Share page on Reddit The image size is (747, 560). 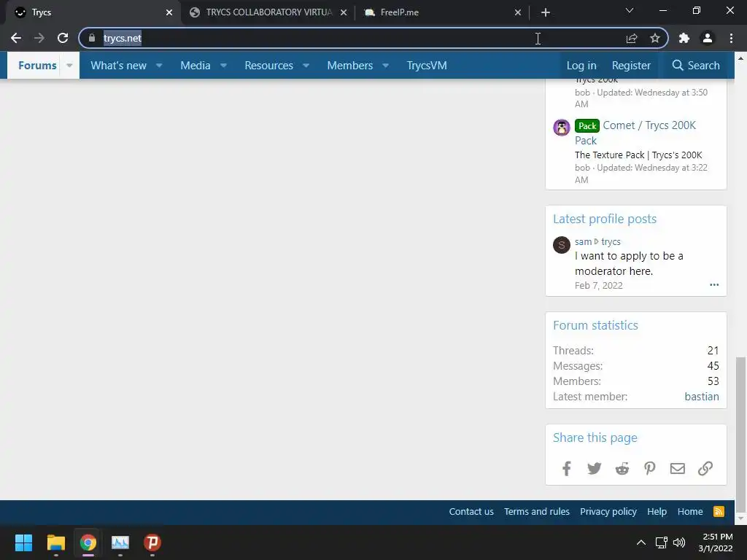tap(622, 469)
